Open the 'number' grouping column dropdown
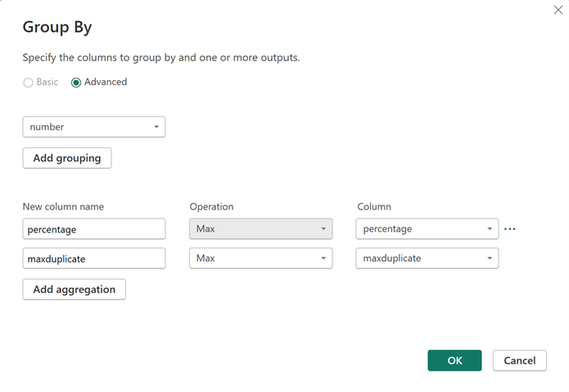The image size is (569, 392). [93, 127]
